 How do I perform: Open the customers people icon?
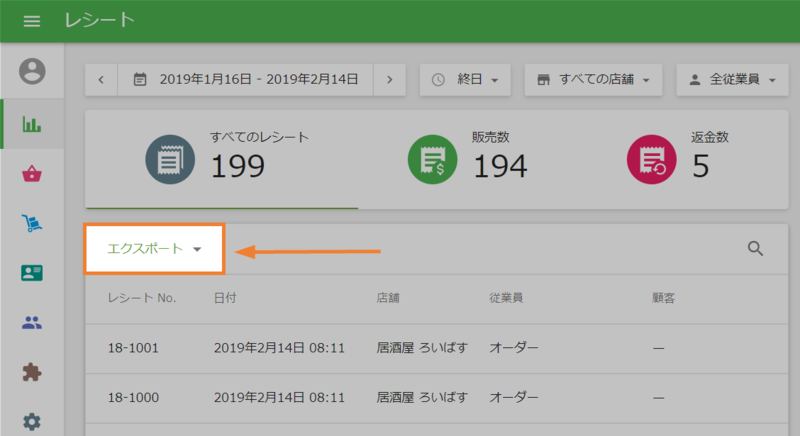[32, 322]
